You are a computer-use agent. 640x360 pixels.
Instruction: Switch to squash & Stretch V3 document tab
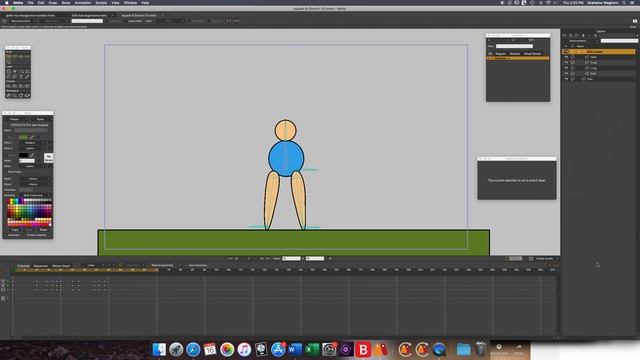click(139, 16)
